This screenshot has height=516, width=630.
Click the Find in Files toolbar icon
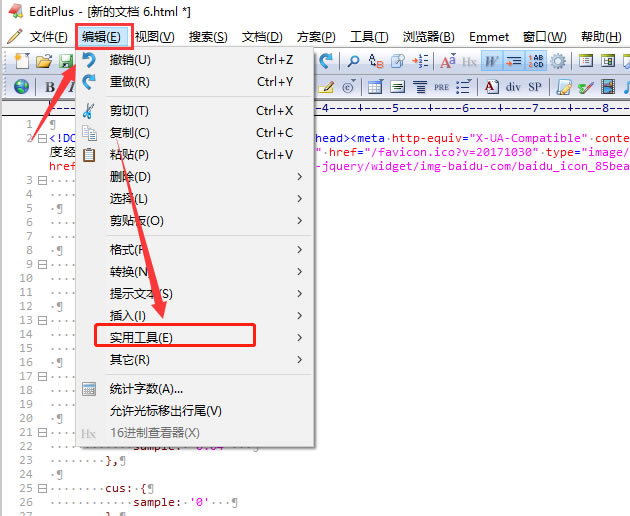coord(398,61)
